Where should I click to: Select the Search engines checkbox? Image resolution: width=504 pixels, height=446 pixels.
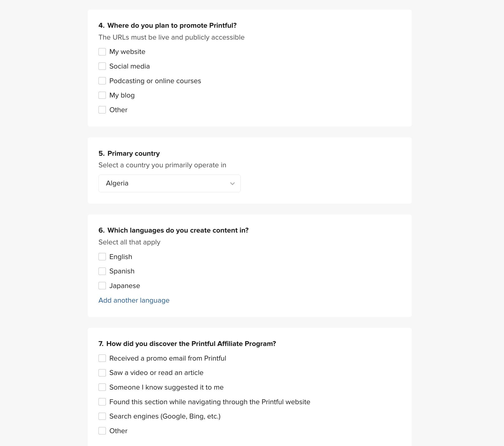point(102,416)
